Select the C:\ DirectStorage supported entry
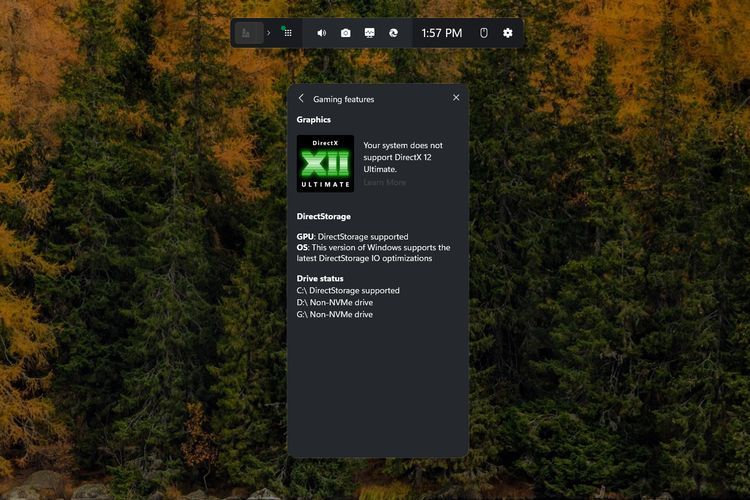 (348, 290)
